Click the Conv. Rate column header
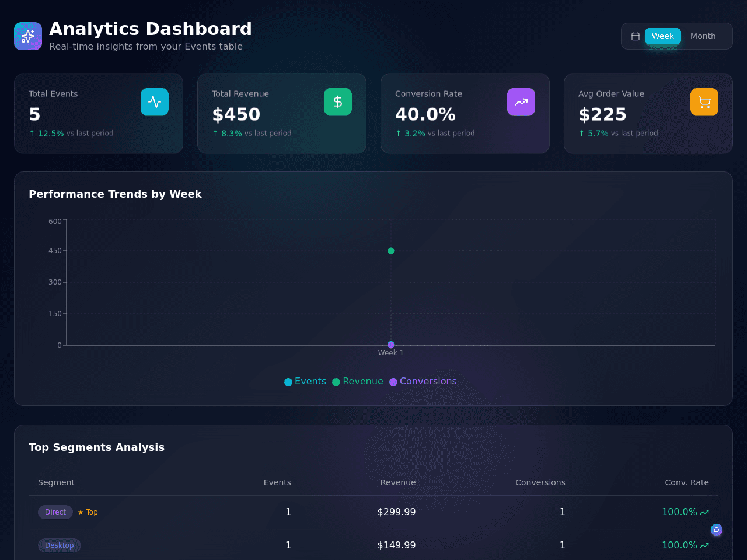 [687, 482]
